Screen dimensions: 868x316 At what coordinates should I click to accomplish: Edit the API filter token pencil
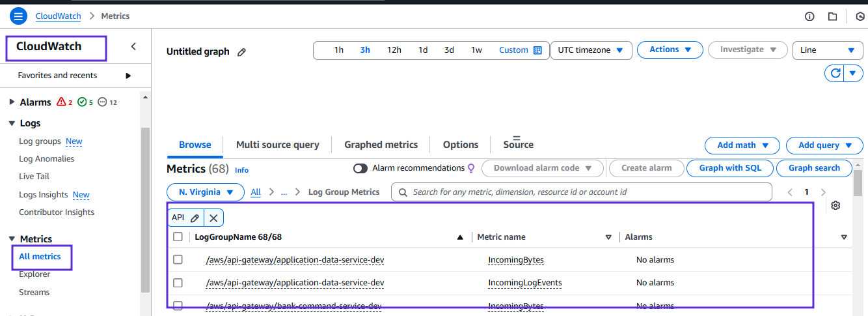coord(195,218)
